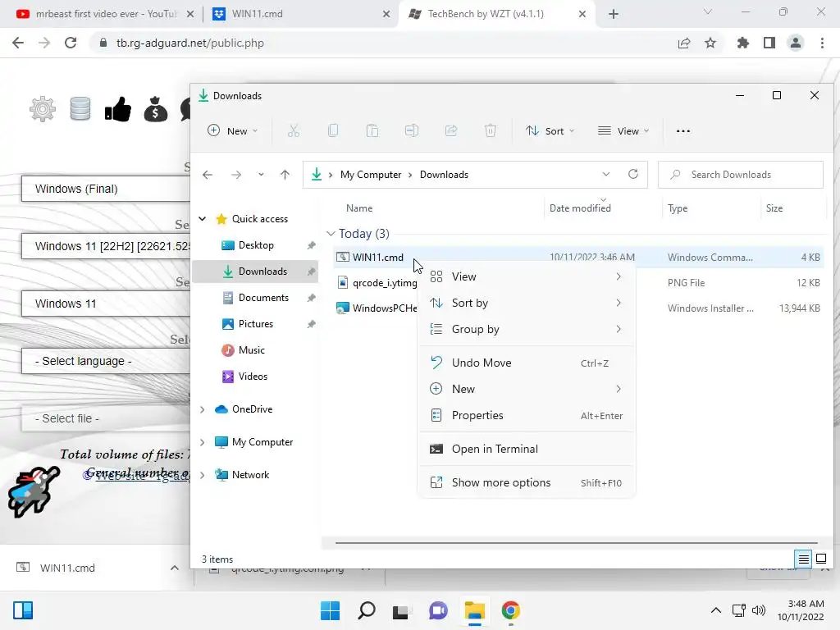The width and height of the screenshot is (840, 630).
Task: Toggle Chrome side panel icon
Action: click(769, 43)
